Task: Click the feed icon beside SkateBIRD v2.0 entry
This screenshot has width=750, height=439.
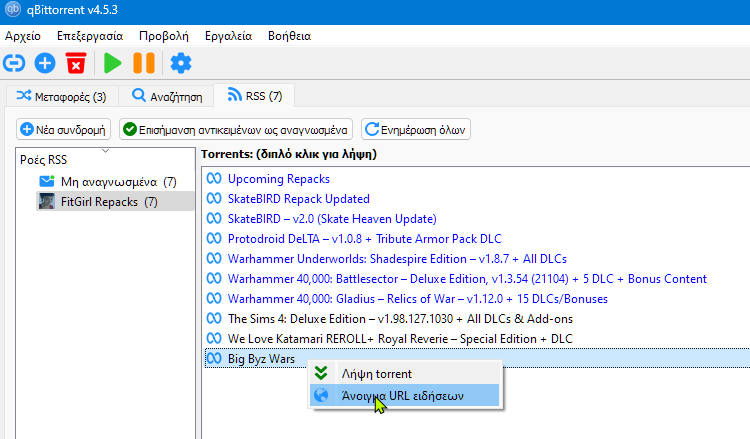Action: [x=214, y=219]
